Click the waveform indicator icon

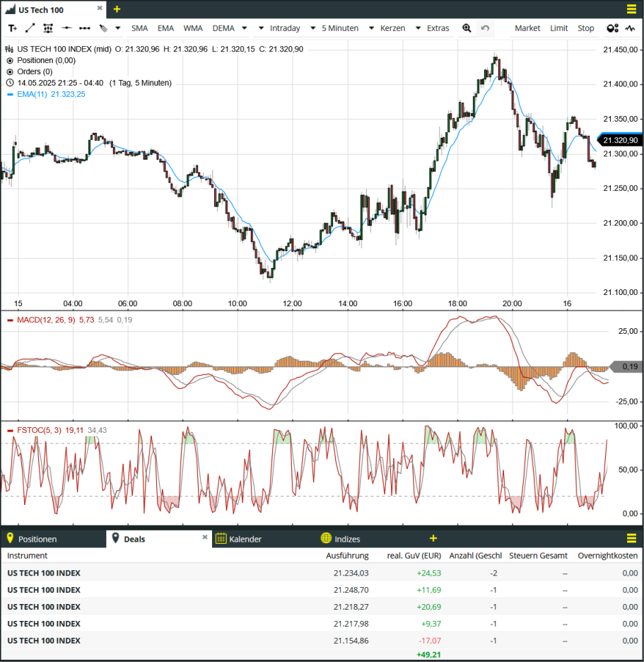630,28
